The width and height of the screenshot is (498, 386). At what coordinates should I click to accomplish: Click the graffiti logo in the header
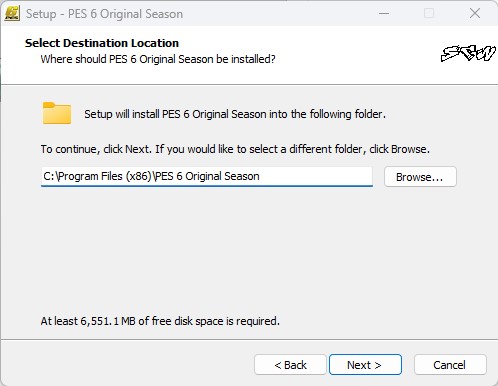click(468, 53)
